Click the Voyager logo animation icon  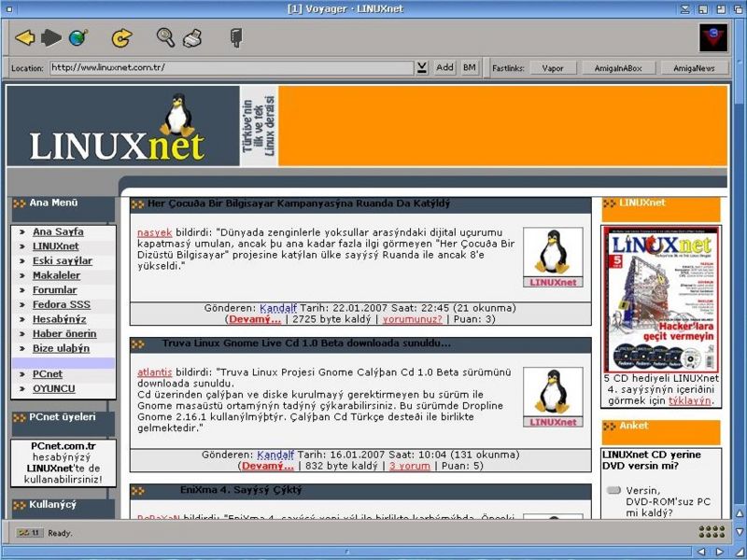pyautogui.click(x=713, y=38)
